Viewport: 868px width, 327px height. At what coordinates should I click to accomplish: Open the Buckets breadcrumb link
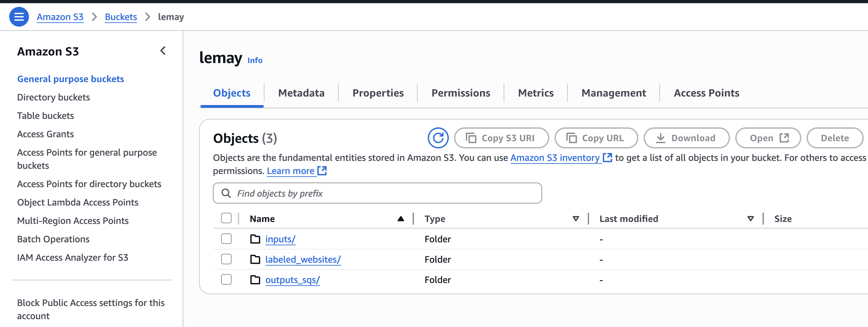(121, 17)
